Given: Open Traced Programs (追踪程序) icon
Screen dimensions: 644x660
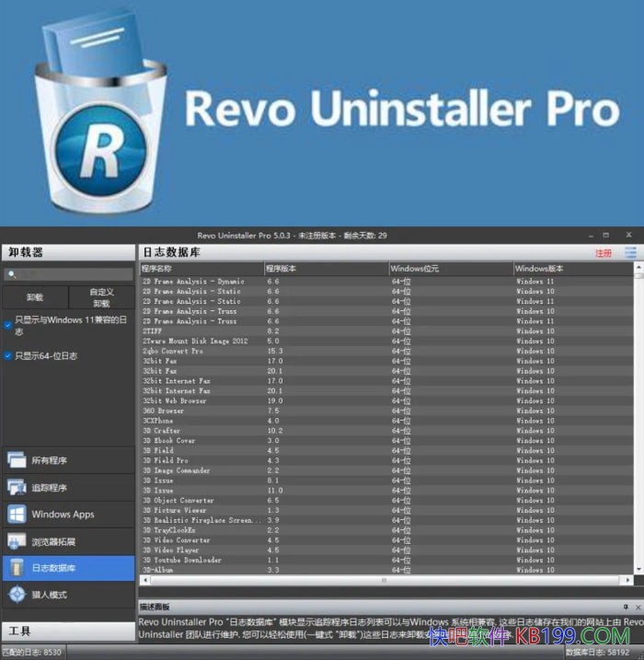Looking at the screenshot, I should [x=17, y=487].
